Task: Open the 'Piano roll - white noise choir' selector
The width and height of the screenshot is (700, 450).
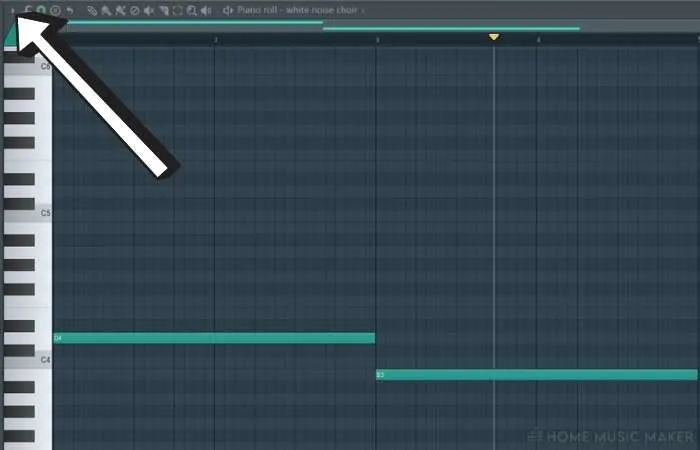Action: click(297, 10)
